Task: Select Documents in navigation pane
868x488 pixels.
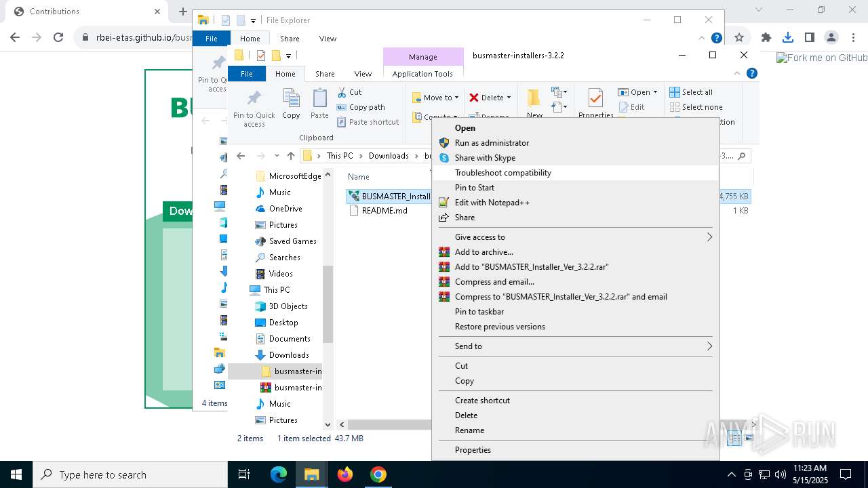Action: [x=290, y=339]
